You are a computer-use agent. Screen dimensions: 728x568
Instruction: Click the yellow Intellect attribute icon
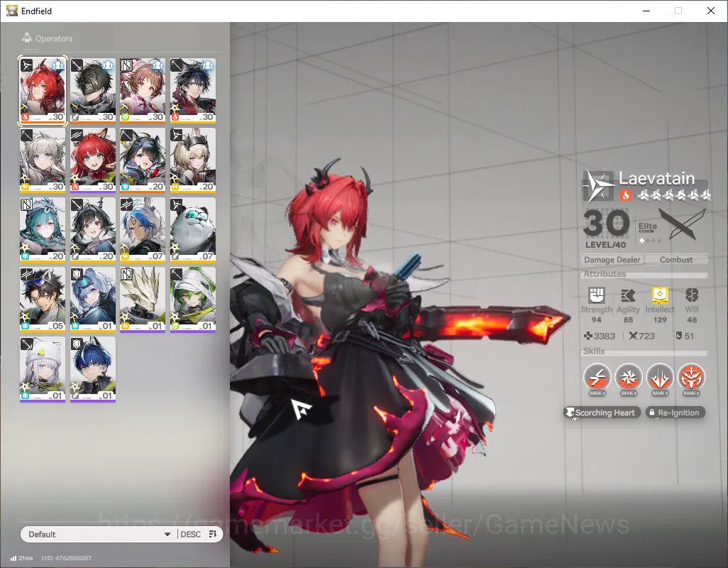(x=660, y=295)
